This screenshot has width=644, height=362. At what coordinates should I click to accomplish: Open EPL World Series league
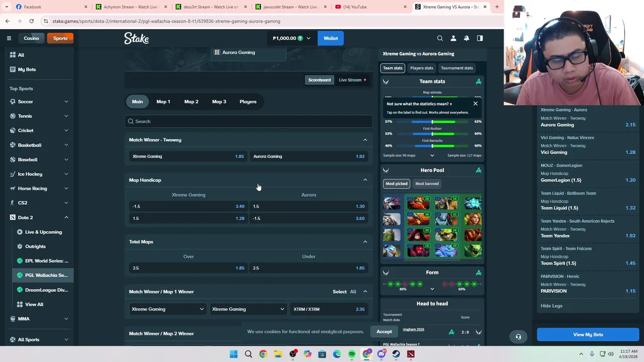coord(46,261)
